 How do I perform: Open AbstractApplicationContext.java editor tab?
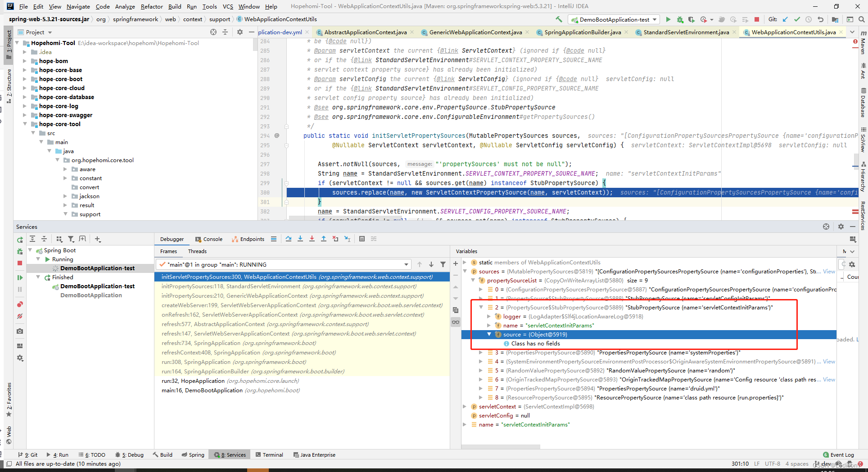(366, 32)
